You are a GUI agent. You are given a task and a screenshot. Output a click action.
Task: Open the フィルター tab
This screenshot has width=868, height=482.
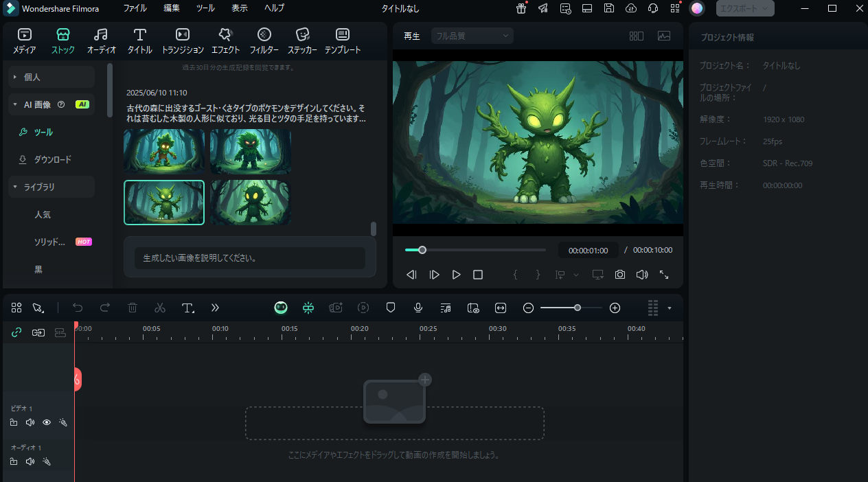[264, 41]
